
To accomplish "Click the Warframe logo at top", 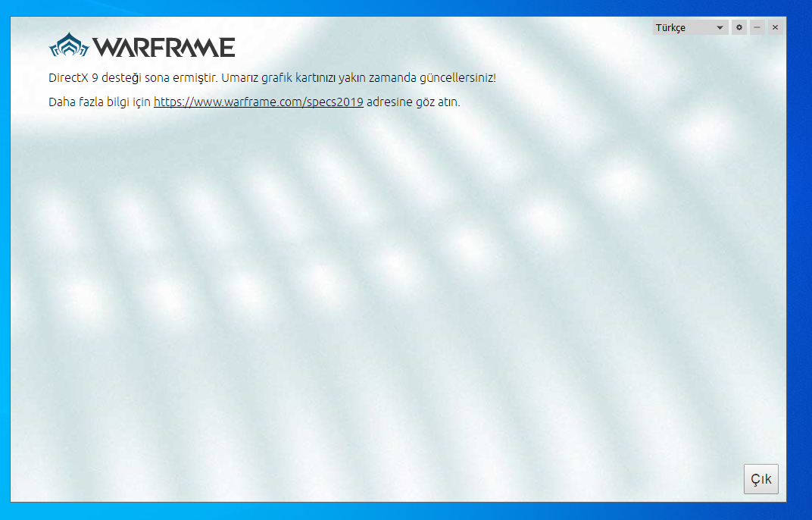I will click(x=142, y=45).
